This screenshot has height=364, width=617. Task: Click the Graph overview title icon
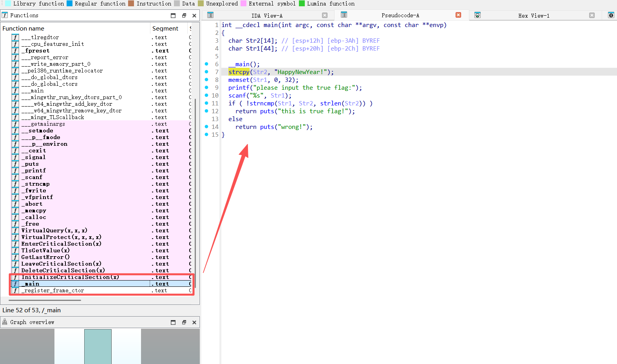5,322
